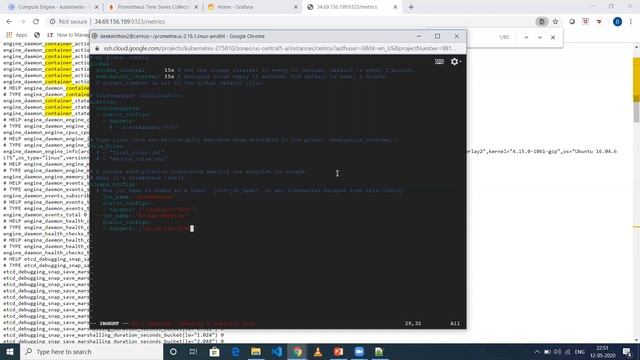Screen dimensions: 640x360
Task: Open Task View on the taskbar
Action: (193, 352)
